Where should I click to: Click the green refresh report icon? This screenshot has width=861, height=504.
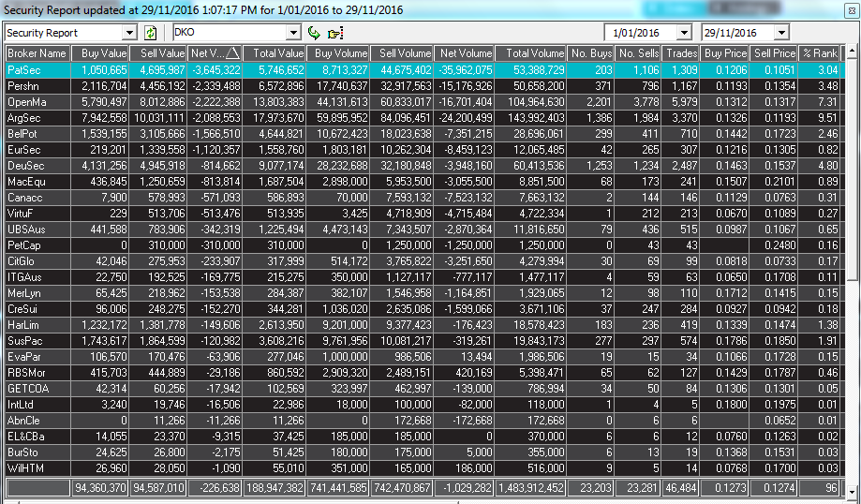(x=150, y=33)
